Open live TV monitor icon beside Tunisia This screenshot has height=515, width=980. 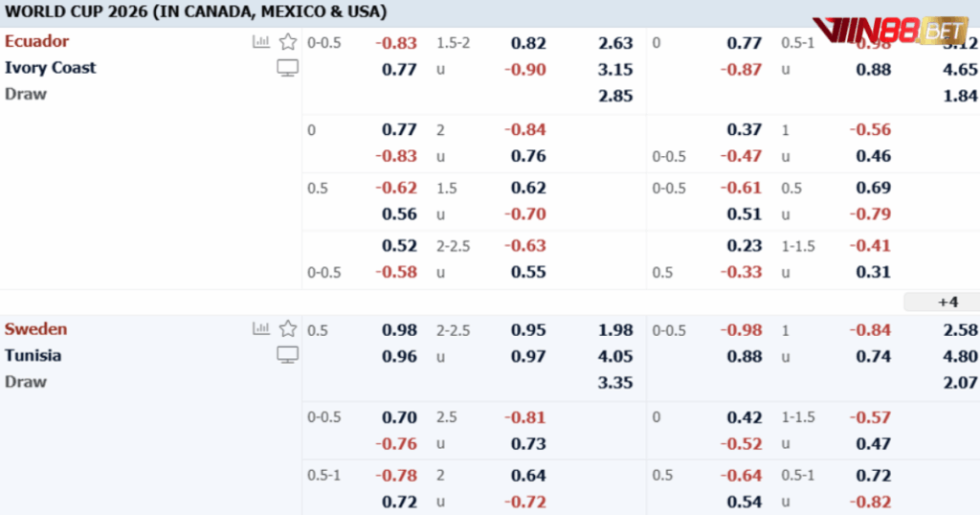coord(287,355)
